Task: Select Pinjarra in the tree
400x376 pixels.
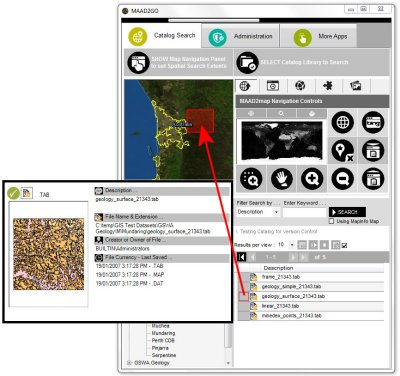Action: click(x=160, y=348)
